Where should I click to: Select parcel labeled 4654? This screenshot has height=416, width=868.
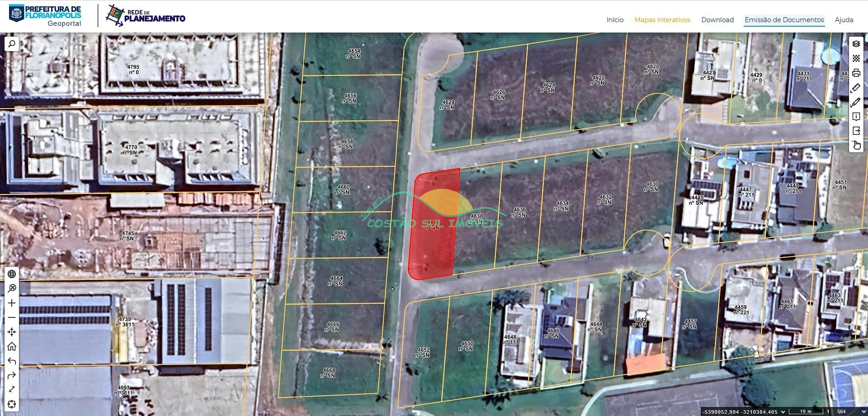354,53
